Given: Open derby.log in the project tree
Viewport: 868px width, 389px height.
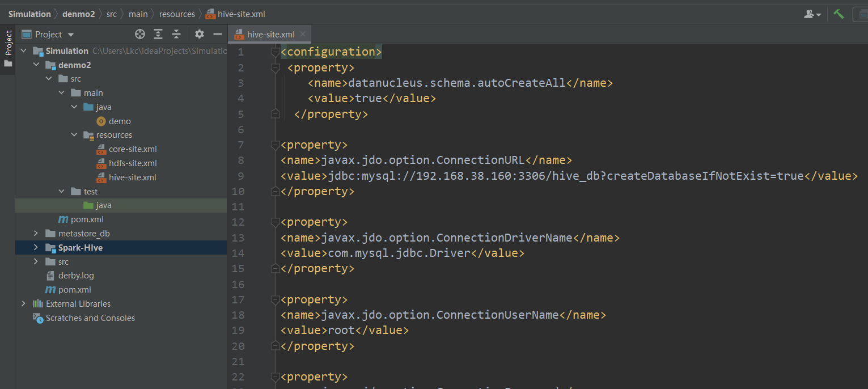Looking at the screenshot, I should [76, 276].
